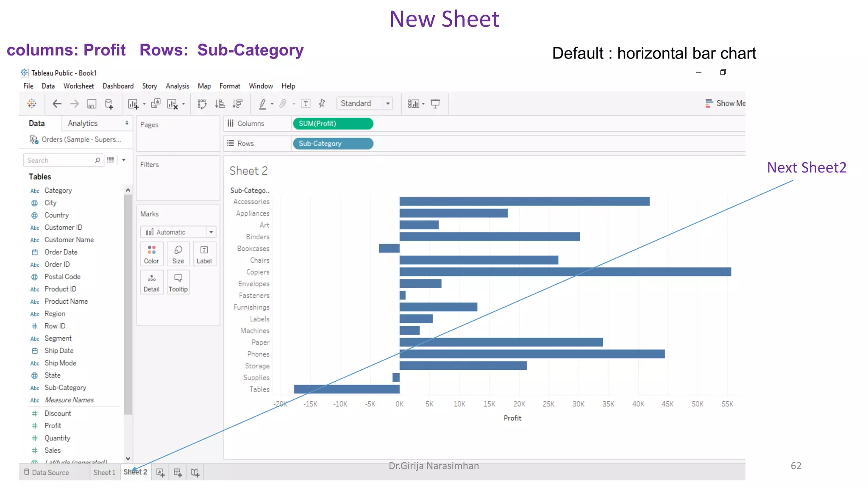Expand New Worksheet dropdown arrow
The image size is (868, 488).
pos(144,104)
